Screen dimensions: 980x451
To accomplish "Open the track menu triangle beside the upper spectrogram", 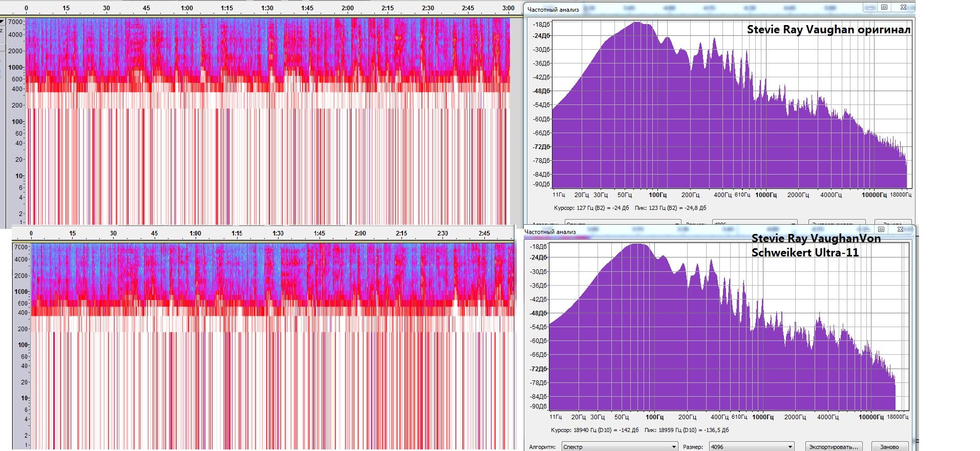I will point(2,22).
